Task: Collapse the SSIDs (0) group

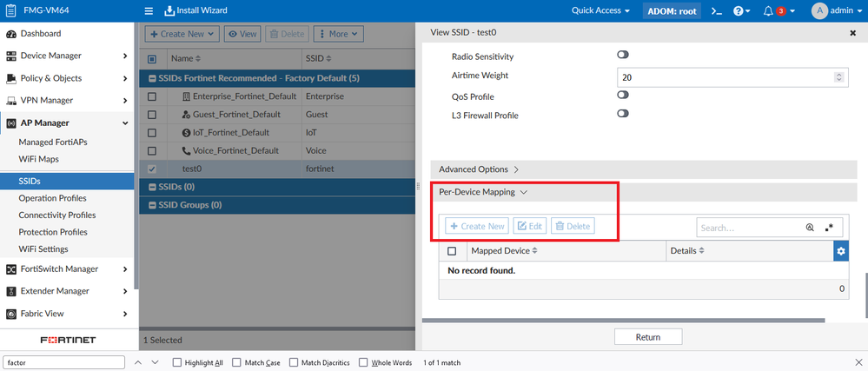Action: point(153,187)
